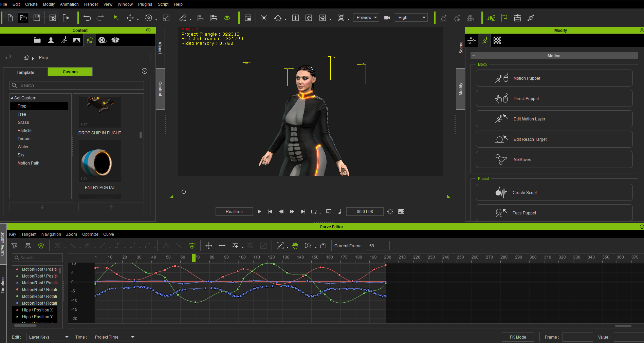Click the Frame All curves icon
Viewport: 644px width, 343px height.
coord(280,246)
